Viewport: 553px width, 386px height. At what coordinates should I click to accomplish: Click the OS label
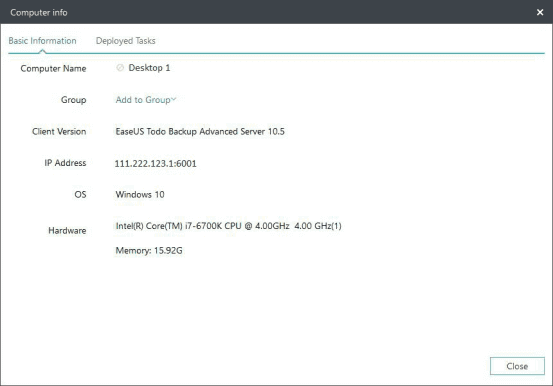[80, 194]
